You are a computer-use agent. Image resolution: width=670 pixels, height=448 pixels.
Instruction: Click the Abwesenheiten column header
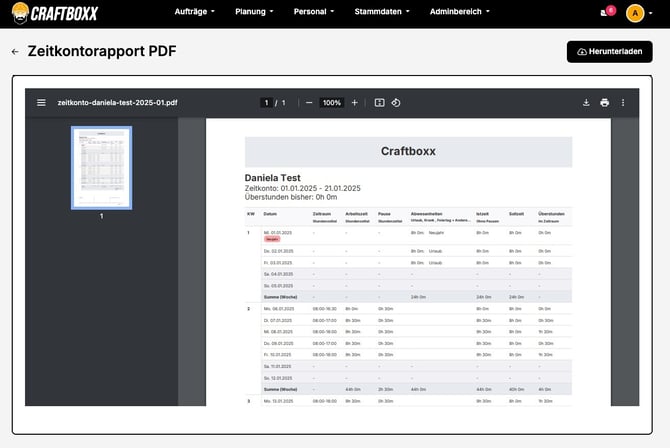pos(426,214)
